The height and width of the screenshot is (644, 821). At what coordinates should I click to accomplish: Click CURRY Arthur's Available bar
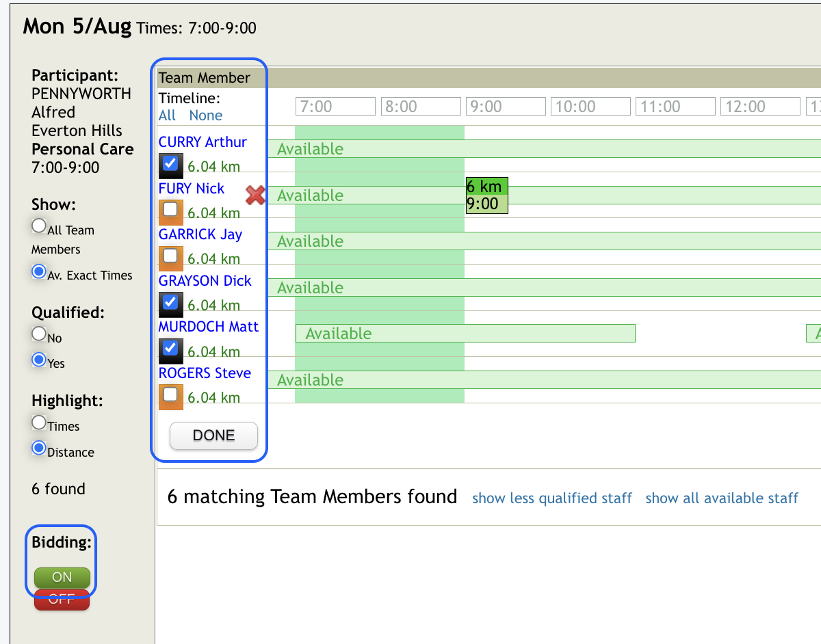(x=544, y=149)
